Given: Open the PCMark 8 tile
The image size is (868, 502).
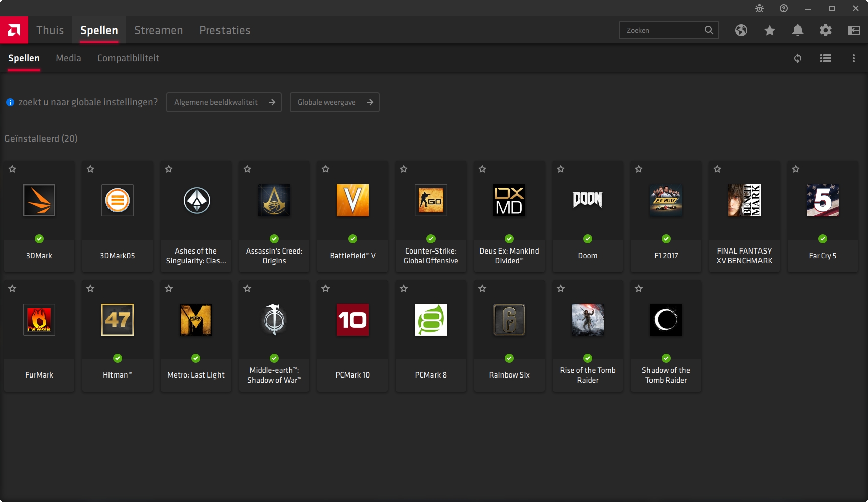Looking at the screenshot, I should [431, 336].
